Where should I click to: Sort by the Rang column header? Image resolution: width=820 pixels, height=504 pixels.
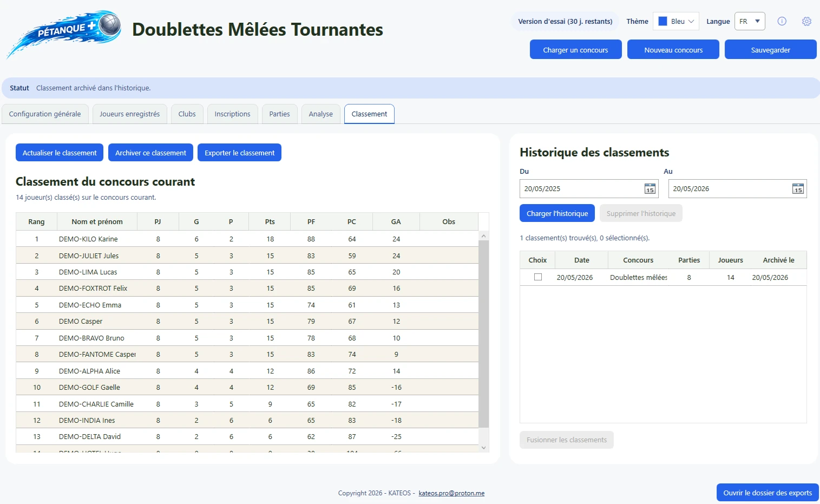pos(36,221)
